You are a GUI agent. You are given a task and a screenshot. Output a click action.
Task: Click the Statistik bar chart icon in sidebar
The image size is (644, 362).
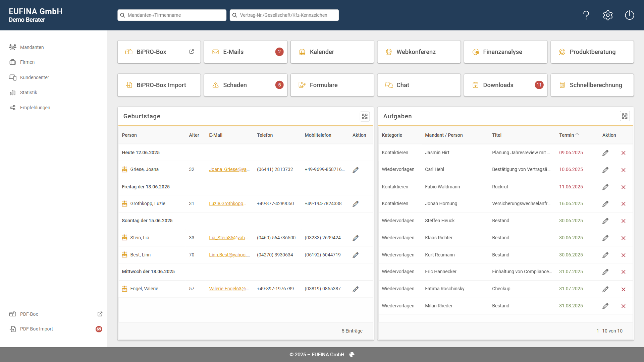click(x=12, y=93)
